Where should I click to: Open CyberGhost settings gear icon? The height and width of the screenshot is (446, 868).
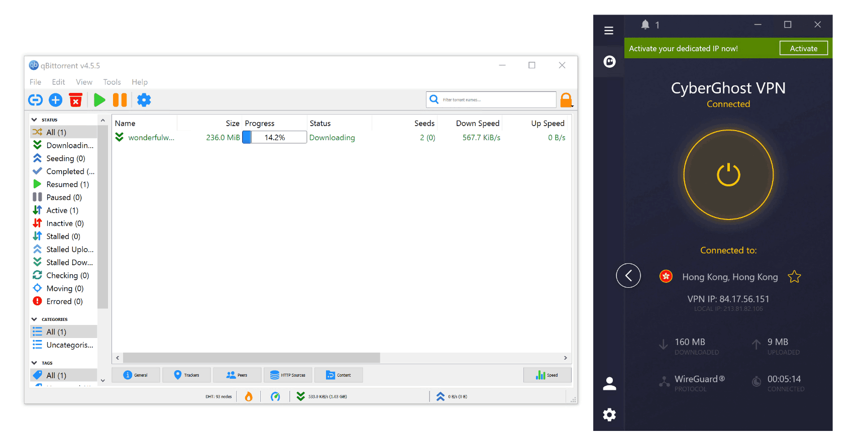609,414
